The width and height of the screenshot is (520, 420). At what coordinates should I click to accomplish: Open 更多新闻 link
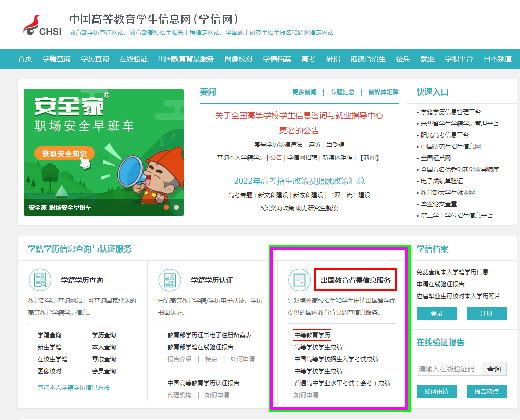coord(304,92)
